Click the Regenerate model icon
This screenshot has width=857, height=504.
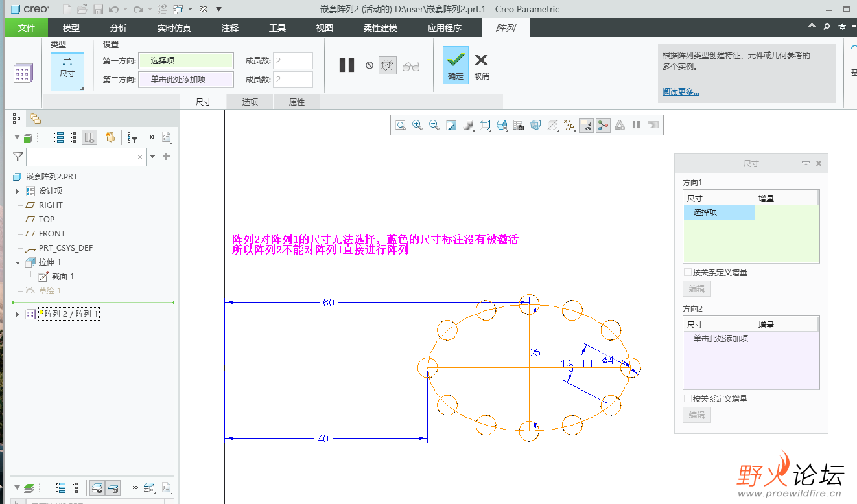click(x=162, y=9)
